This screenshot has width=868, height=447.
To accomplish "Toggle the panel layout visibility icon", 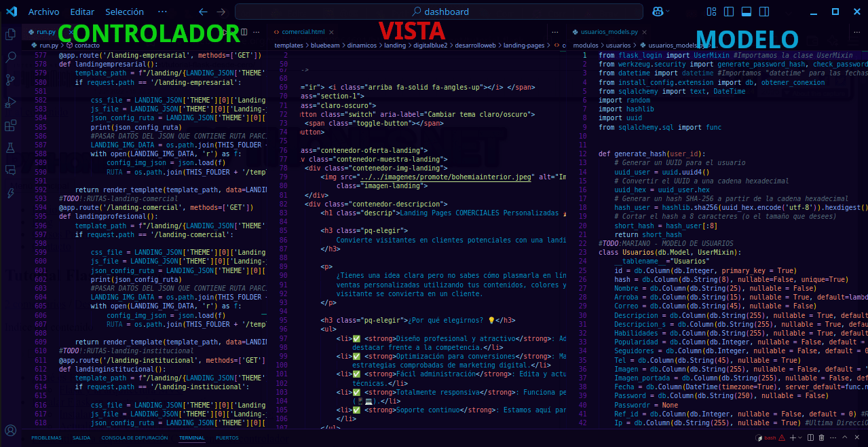I will [x=747, y=12].
